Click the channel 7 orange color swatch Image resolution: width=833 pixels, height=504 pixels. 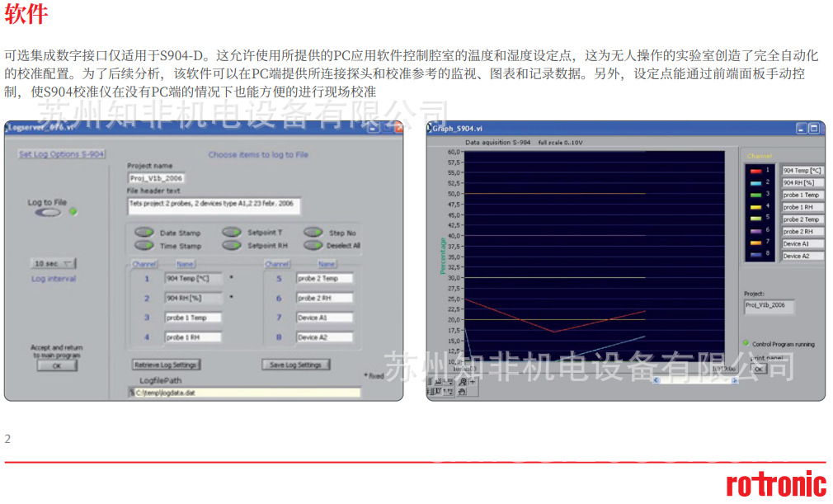[x=755, y=243]
